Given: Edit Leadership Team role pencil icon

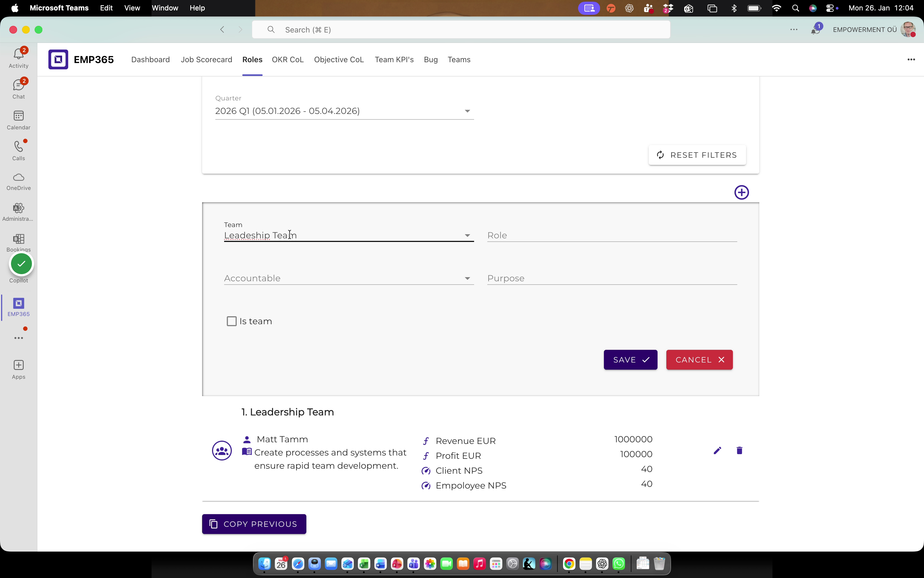Looking at the screenshot, I should point(717,450).
